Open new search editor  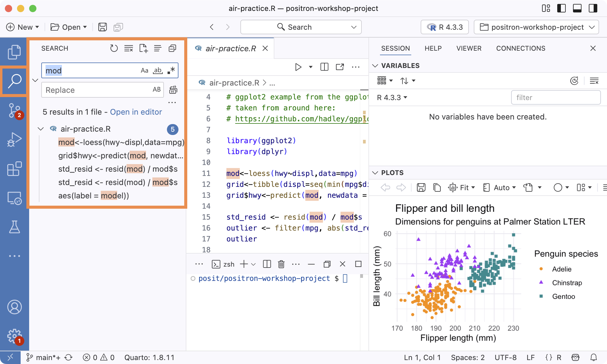(x=143, y=48)
